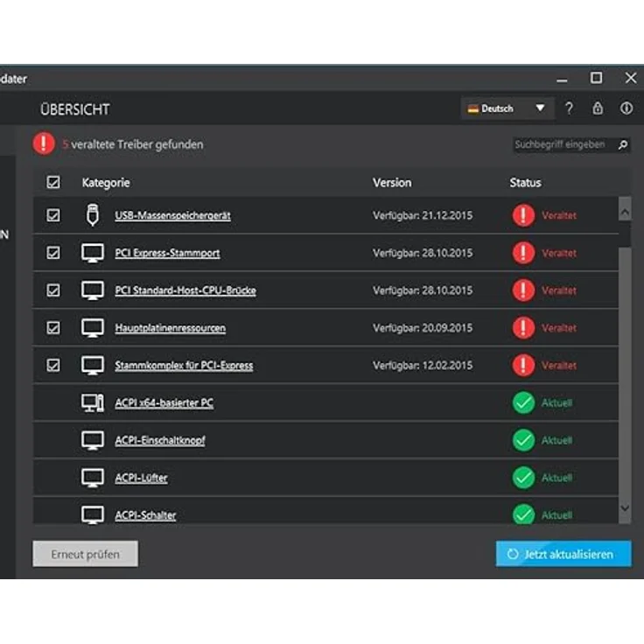Click green check icon in ACPI-Einschaltknopf row
The height and width of the screenshot is (644, 644).
[x=523, y=440]
